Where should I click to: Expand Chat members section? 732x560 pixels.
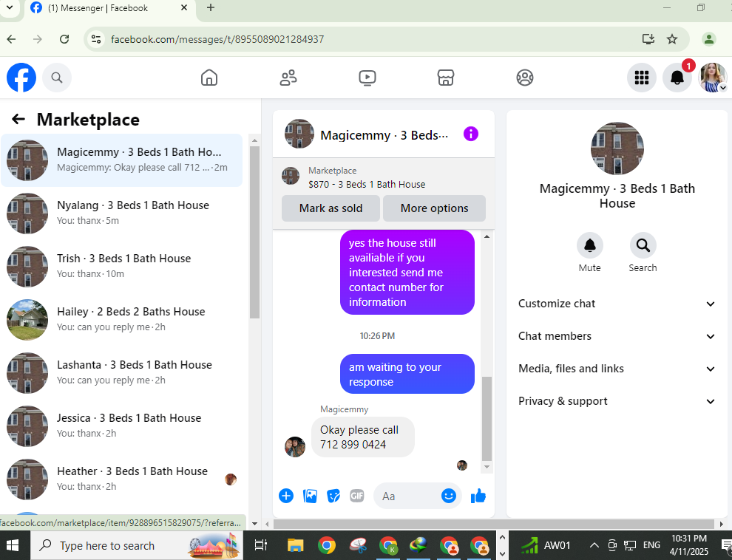[x=617, y=336]
